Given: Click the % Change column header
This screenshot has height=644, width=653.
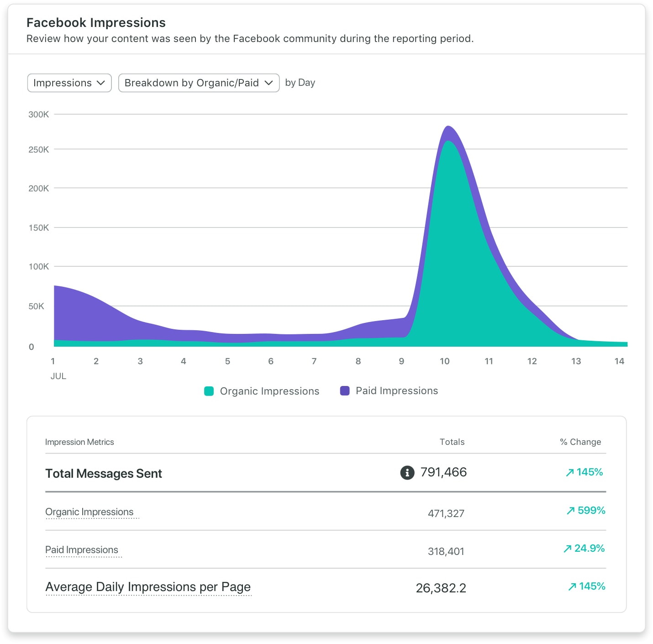Looking at the screenshot, I should 580,442.
